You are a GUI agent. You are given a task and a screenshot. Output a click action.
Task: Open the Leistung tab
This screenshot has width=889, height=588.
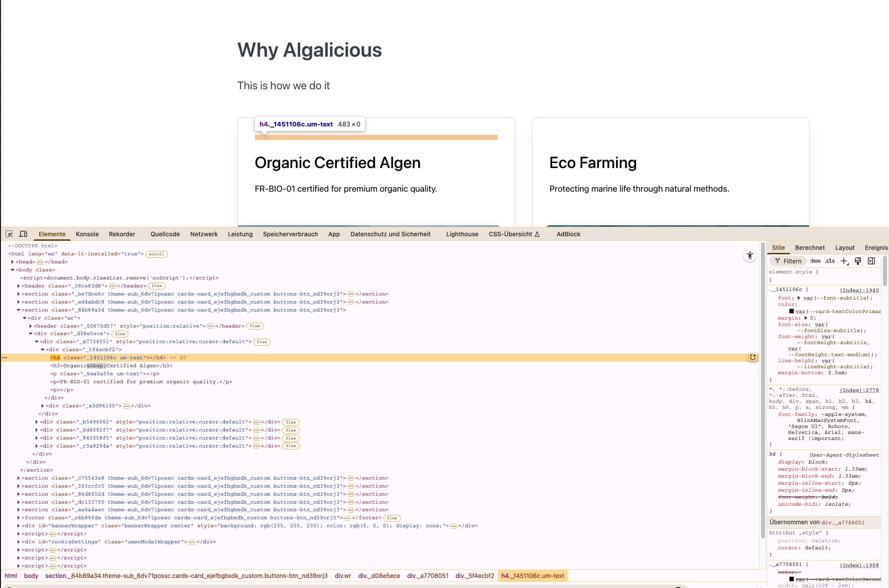point(240,234)
